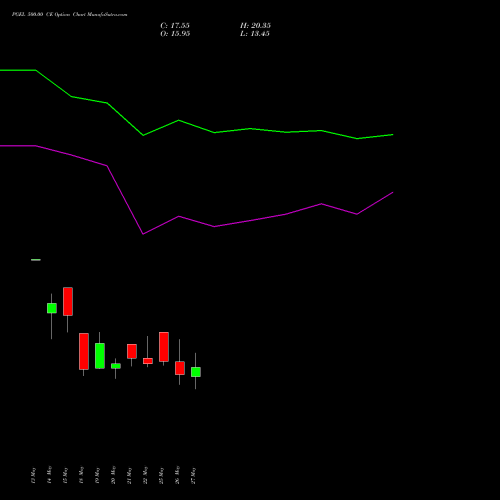Click the 27 May date label
The image size is (500, 500).
coord(193,475)
